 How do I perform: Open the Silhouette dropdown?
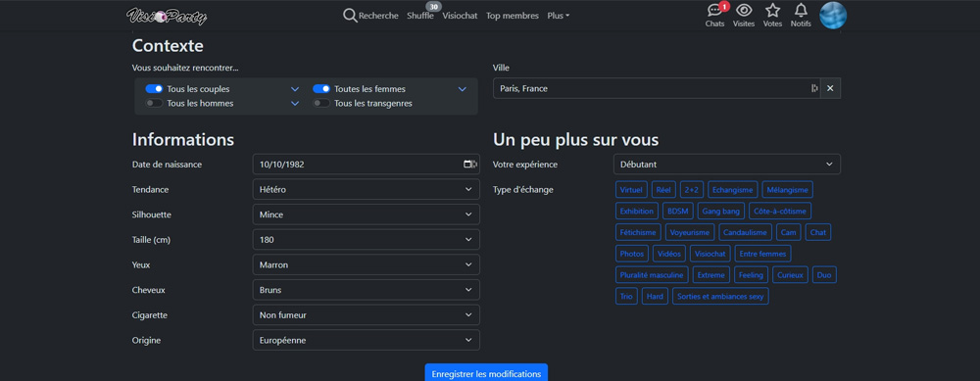(x=367, y=214)
